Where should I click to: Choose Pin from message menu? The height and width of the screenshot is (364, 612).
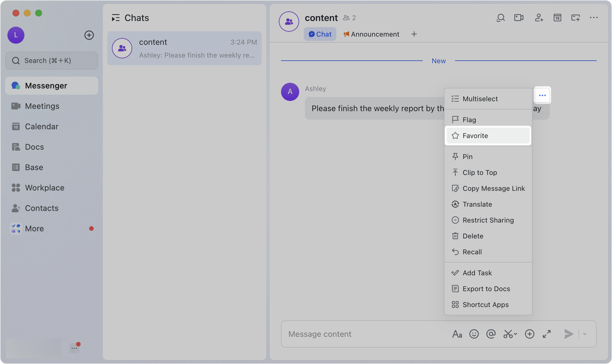[467, 157]
